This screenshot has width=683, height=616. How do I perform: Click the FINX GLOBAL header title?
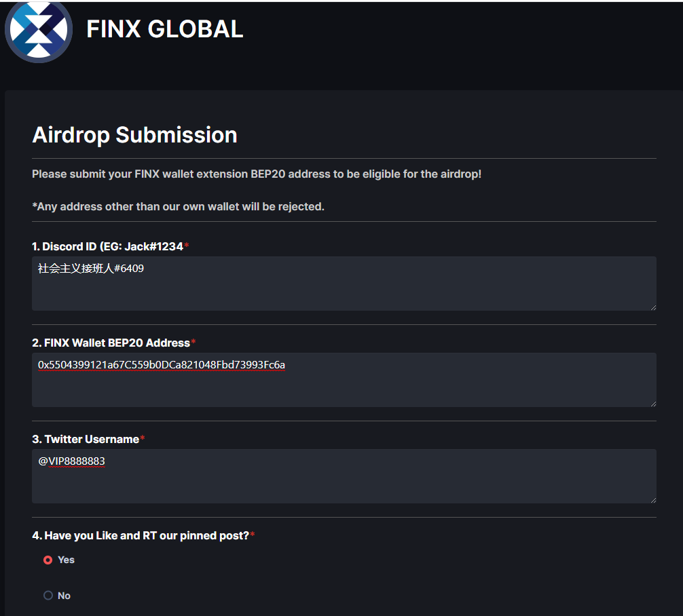coord(164,29)
